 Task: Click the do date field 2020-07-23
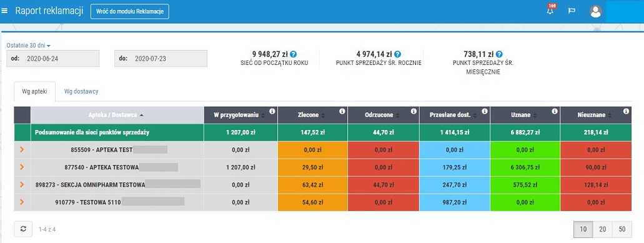161,58
